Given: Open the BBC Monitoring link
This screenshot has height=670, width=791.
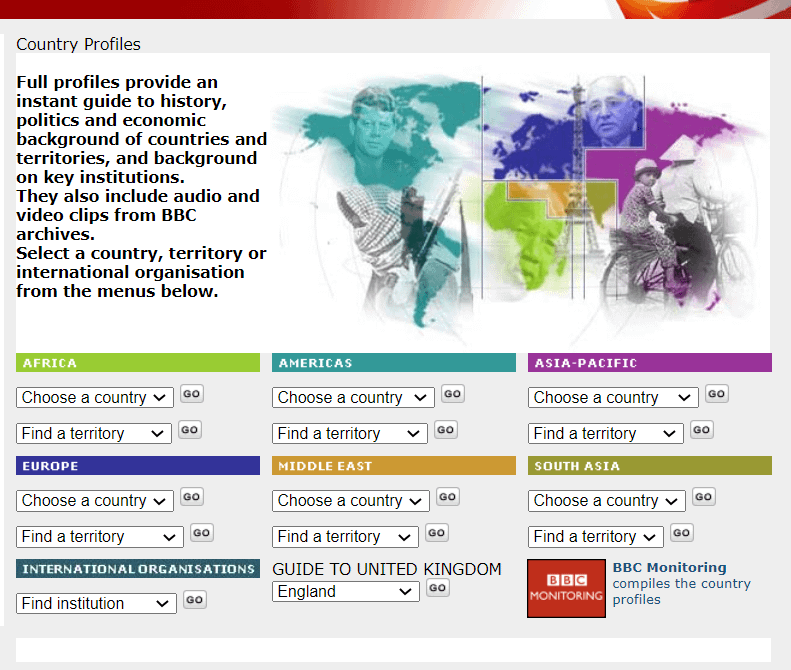Looking at the screenshot, I should 669,568.
